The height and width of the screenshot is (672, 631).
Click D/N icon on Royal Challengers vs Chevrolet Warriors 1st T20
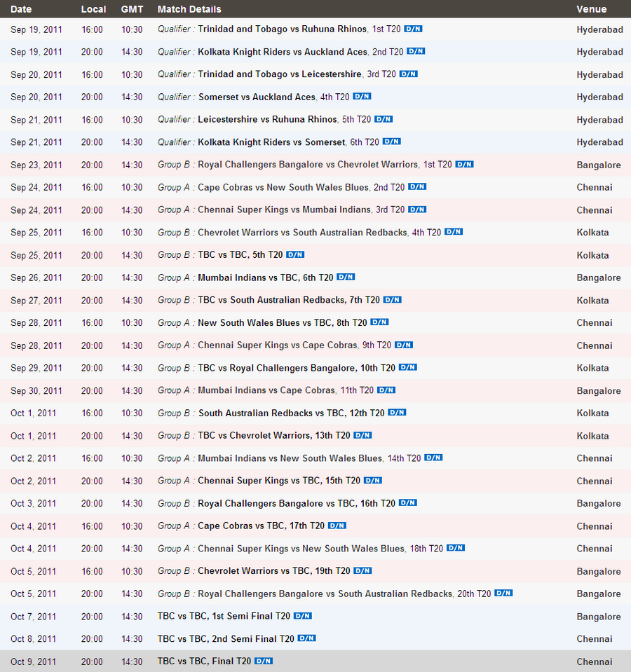click(464, 164)
